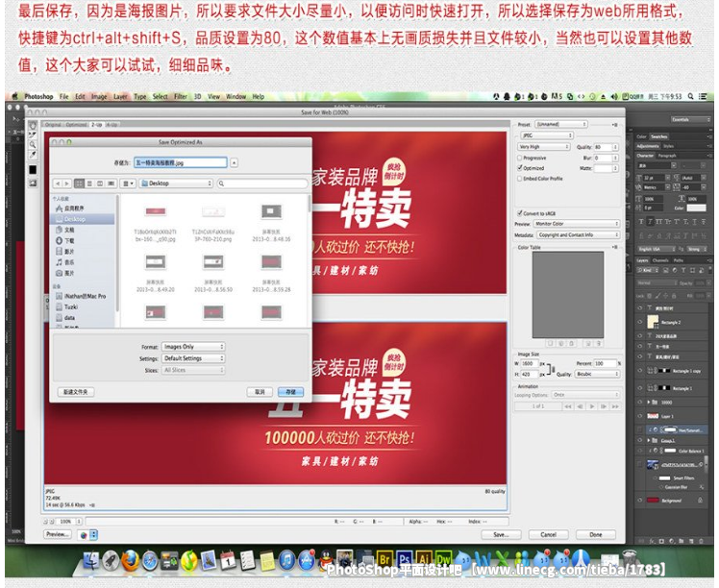
Task: Click the blue save button in Save Optimized As
Action: click(290, 392)
